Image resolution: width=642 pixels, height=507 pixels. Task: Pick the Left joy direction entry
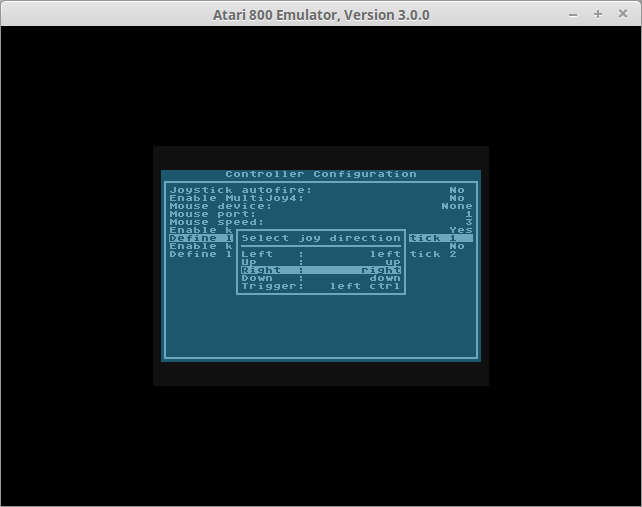coord(321,254)
